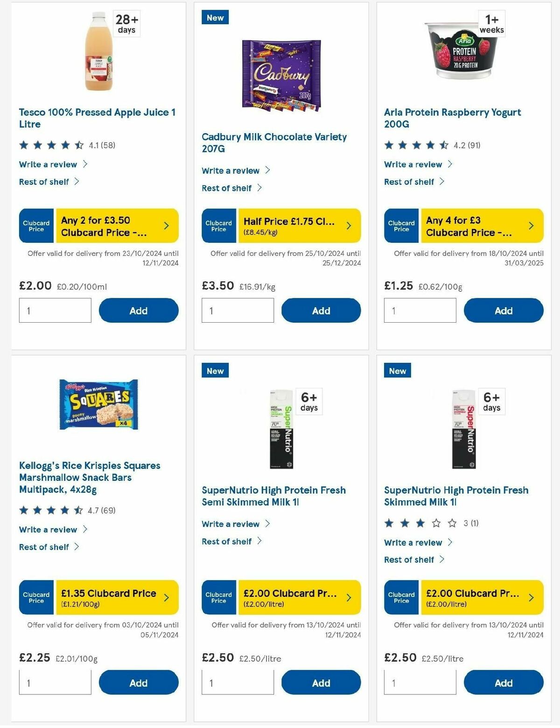Add the Cadbury Milk Chocolate Variety to basket
The height and width of the screenshot is (728, 560).
(x=321, y=310)
